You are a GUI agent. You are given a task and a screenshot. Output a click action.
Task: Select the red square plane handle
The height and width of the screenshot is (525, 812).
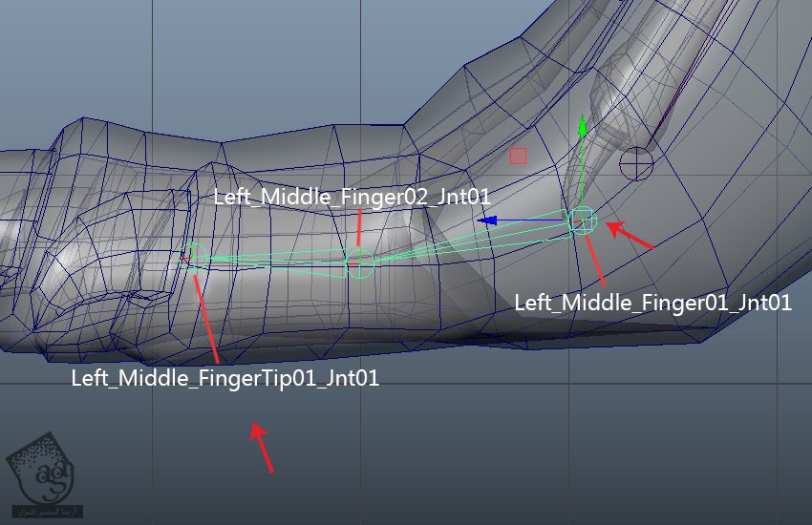tap(518, 156)
